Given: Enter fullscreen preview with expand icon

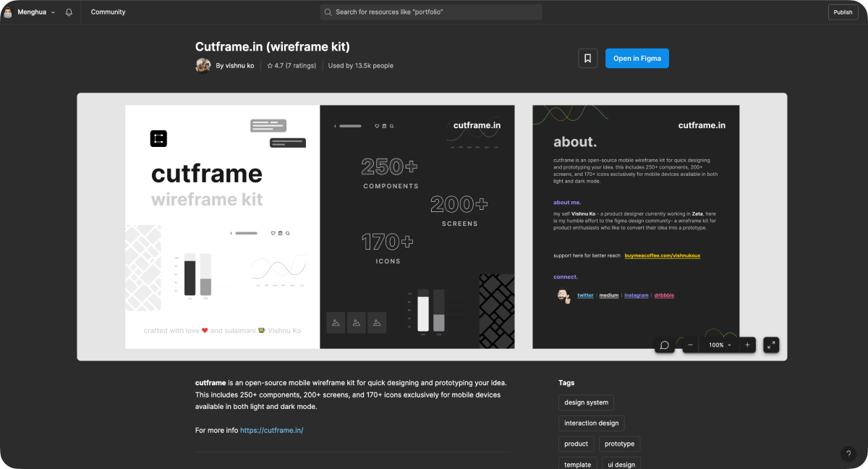Looking at the screenshot, I should point(771,345).
